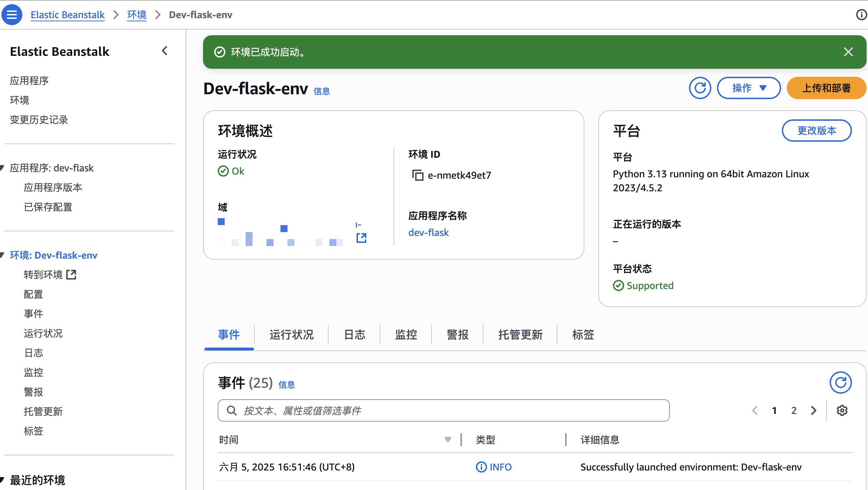Open the hamburger navigation menu
This screenshot has width=868, height=490.
pos(12,15)
